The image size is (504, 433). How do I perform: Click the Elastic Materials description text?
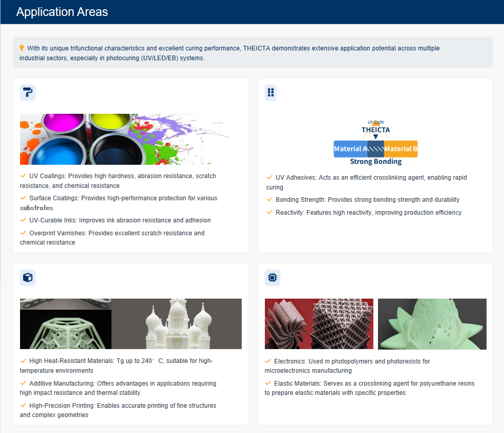(x=370, y=388)
